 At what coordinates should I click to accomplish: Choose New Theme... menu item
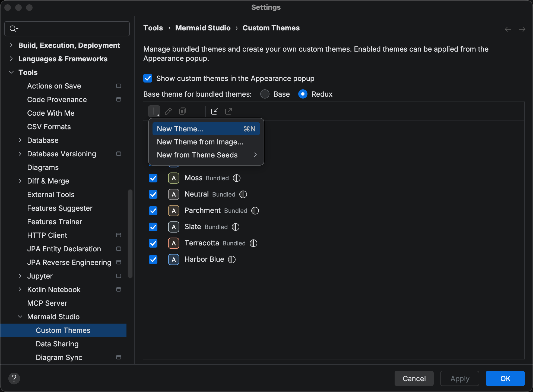coord(206,129)
